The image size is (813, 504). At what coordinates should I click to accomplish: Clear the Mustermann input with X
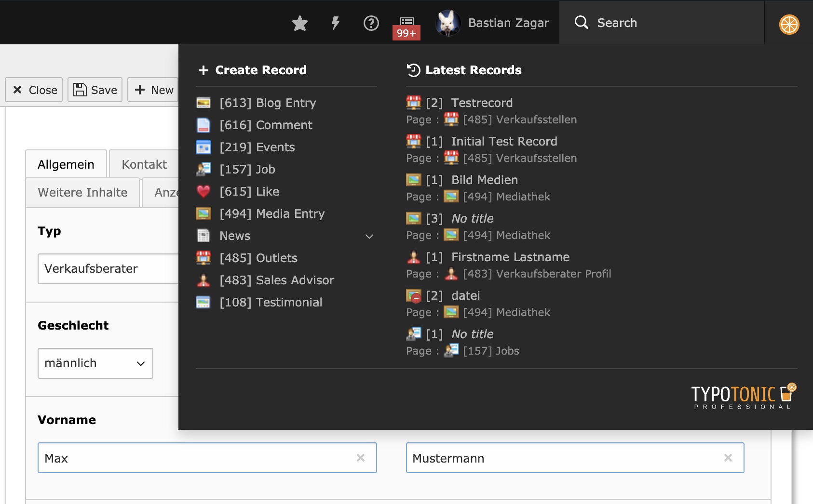(728, 458)
